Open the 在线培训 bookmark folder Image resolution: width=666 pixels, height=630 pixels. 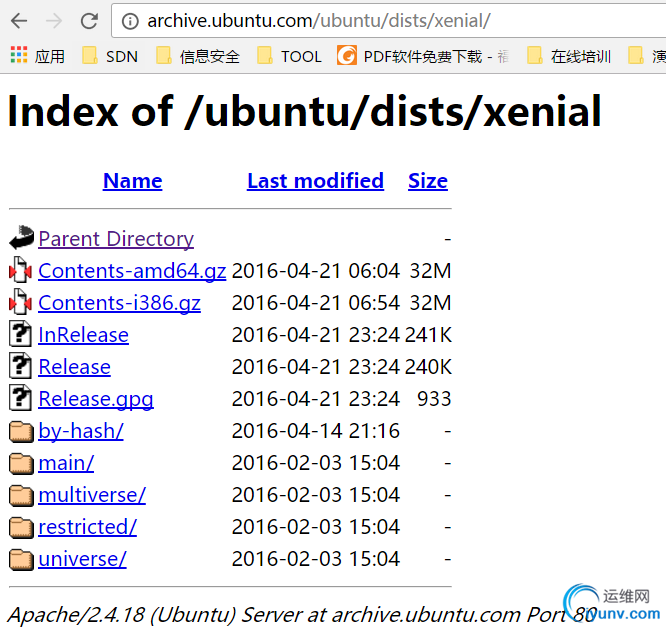point(569,56)
